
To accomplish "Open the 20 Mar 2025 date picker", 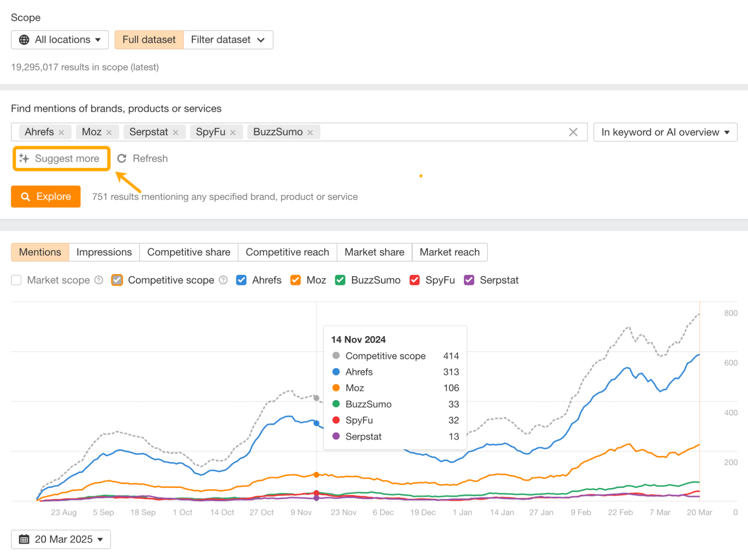I will pyautogui.click(x=61, y=539).
